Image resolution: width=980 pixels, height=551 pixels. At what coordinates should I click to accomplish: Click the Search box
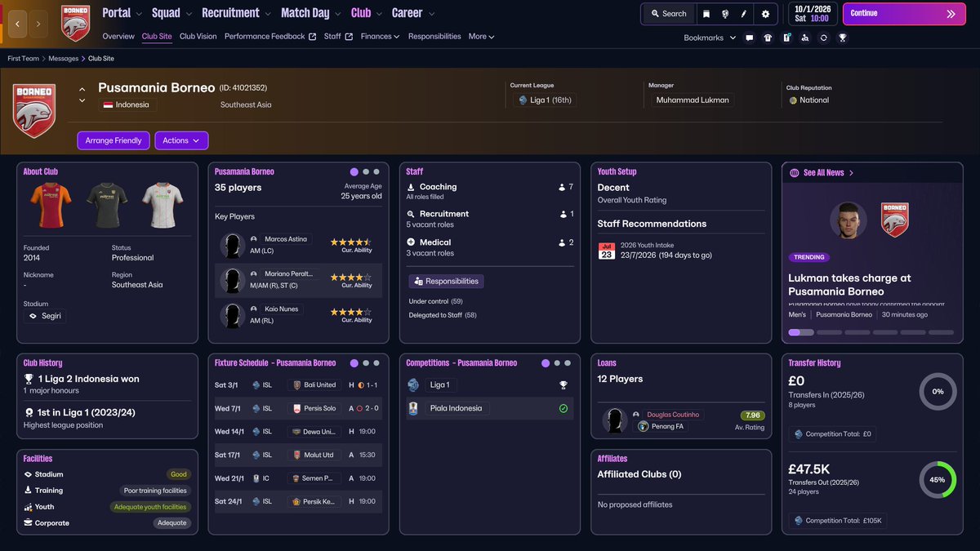click(669, 14)
